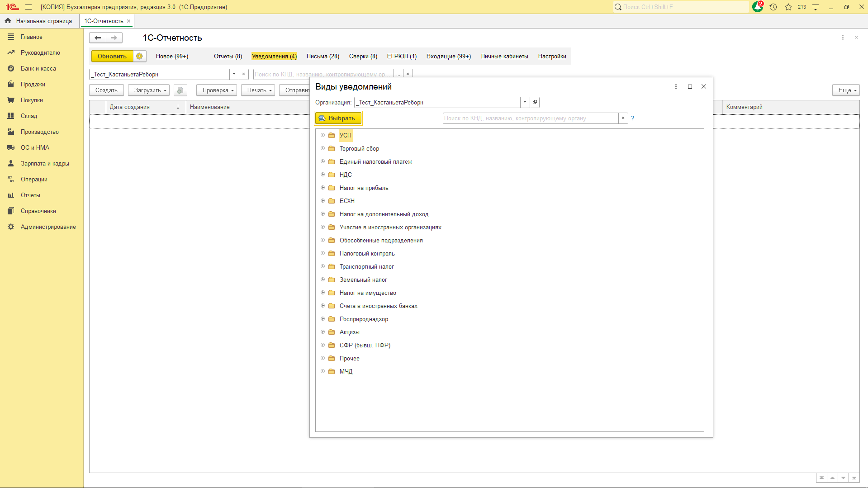Open the help question mark in dialog
The width and height of the screenshot is (868, 488).
tap(633, 118)
